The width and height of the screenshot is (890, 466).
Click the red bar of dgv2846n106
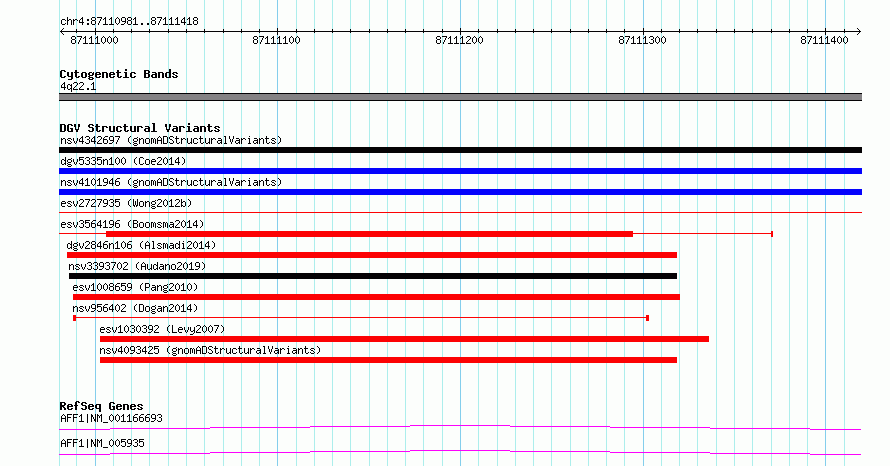[372, 255]
